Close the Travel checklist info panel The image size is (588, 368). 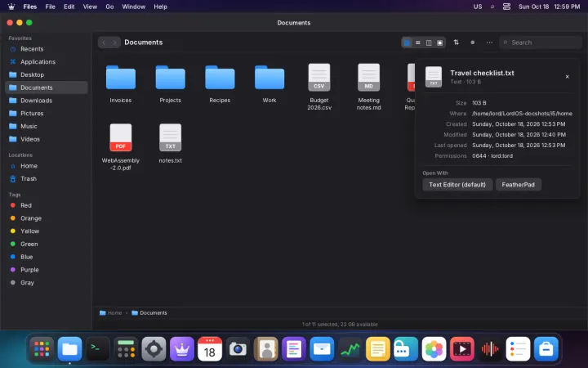[567, 77]
